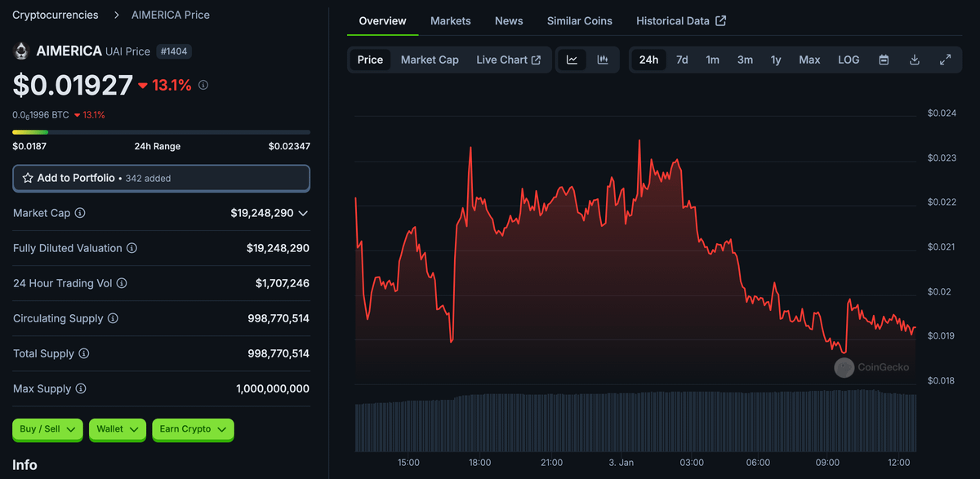Click the $0.01927 price value
Screen dimensions: 980x479
coord(73,85)
